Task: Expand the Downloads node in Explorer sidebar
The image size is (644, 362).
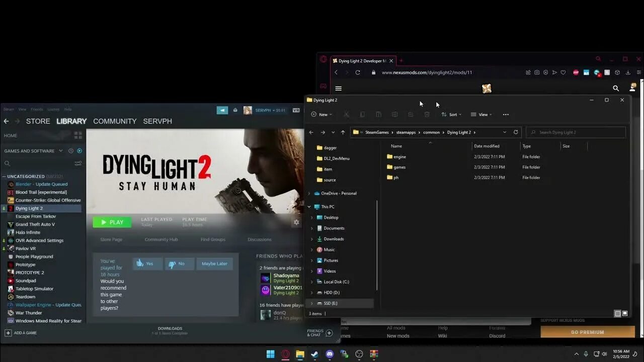Action: point(312,239)
